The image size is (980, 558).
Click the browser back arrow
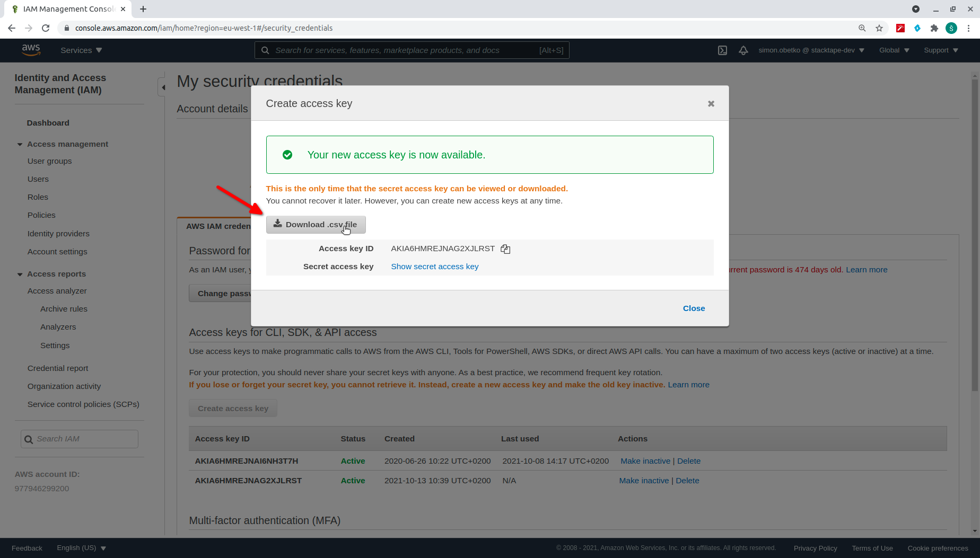click(12, 28)
